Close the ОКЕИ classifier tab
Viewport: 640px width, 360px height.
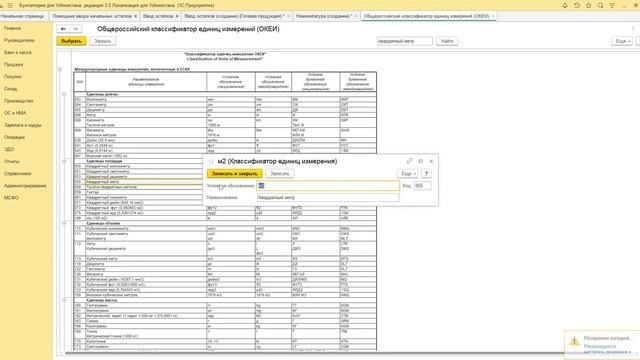pyautogui.click(x=493, y=16)
